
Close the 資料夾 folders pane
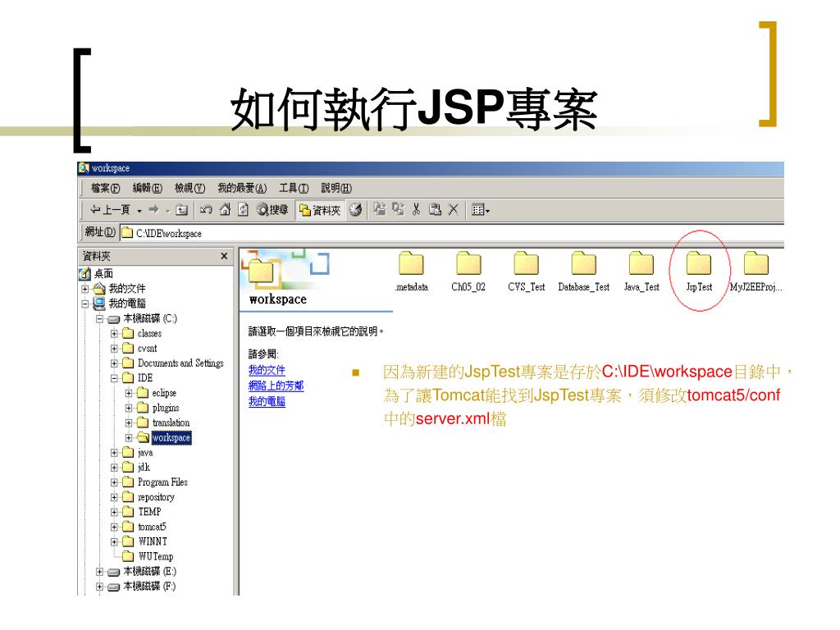point(224,256)
